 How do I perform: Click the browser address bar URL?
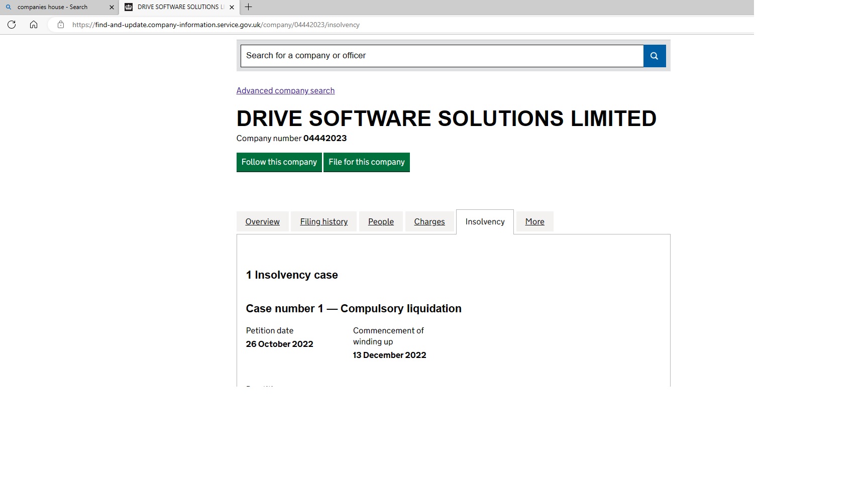[216, 25]
